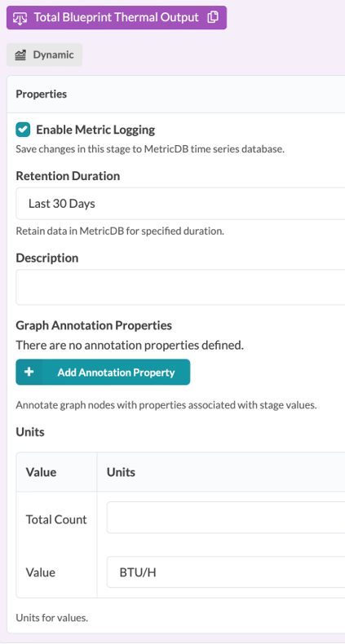Click the plus icon on Add Annotation Property
Viewport: 345px width, 644px height.
(x=29, y=372)
